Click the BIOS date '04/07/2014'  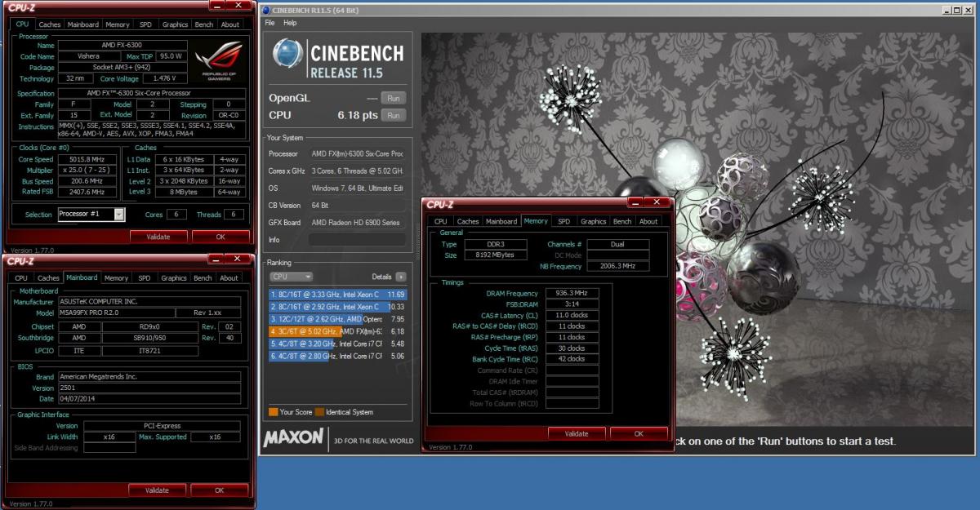(x=149, y=399)
